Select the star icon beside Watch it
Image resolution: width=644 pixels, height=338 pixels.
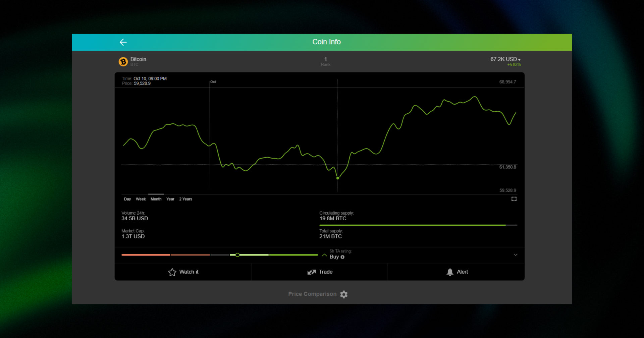172,272
